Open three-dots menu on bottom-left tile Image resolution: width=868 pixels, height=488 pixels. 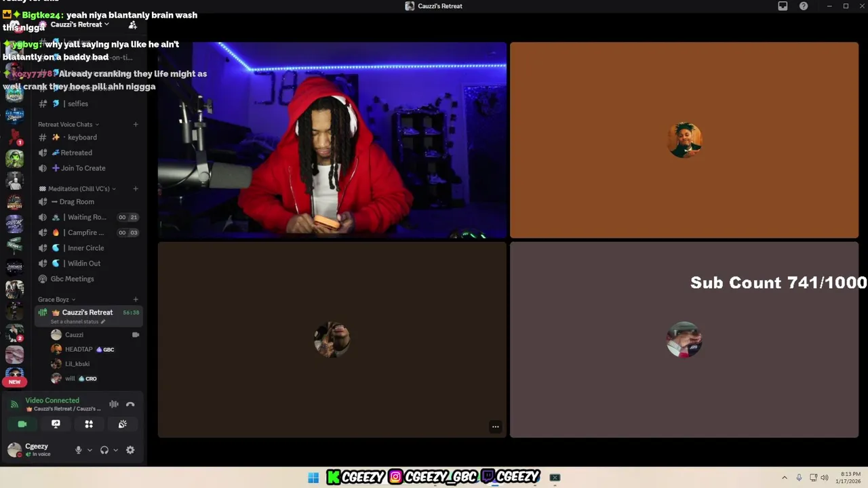496,427
